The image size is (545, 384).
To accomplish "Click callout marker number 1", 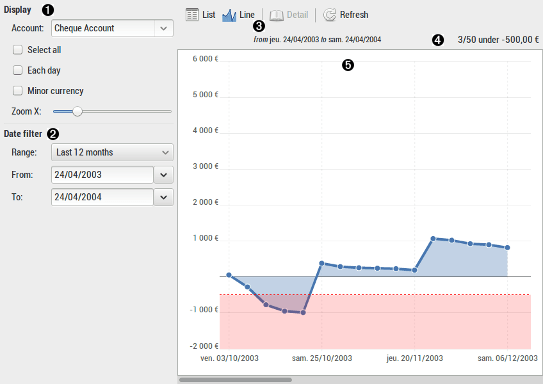I will coord(48,10).
